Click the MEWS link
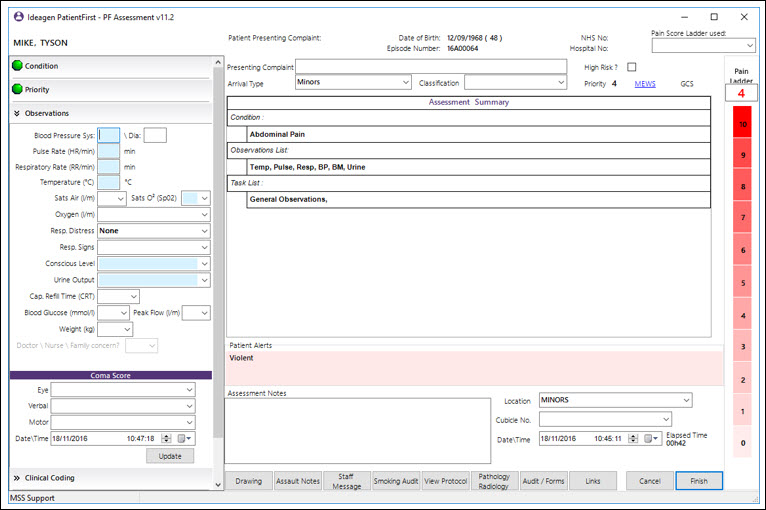This screenshot has width=766, height=510. 645,84
